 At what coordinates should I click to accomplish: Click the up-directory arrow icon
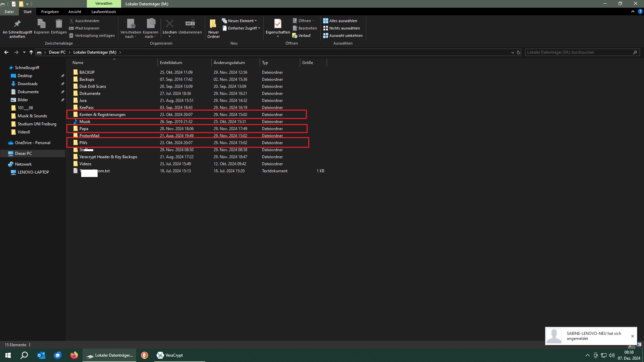point(31,52)
